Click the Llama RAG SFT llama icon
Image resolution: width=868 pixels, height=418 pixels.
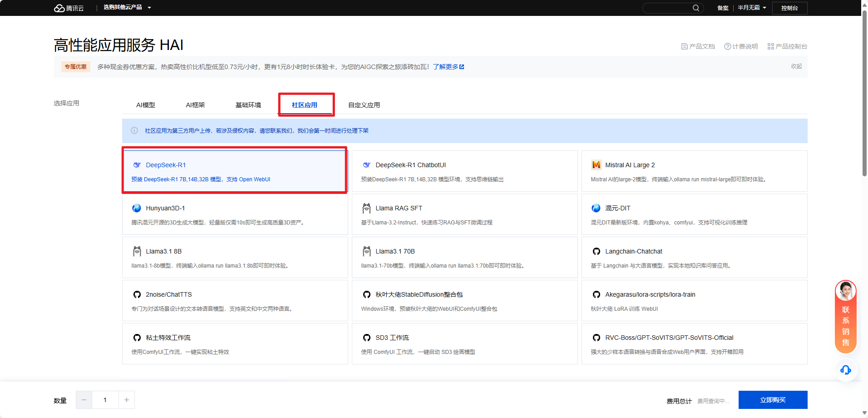(366, 208)
